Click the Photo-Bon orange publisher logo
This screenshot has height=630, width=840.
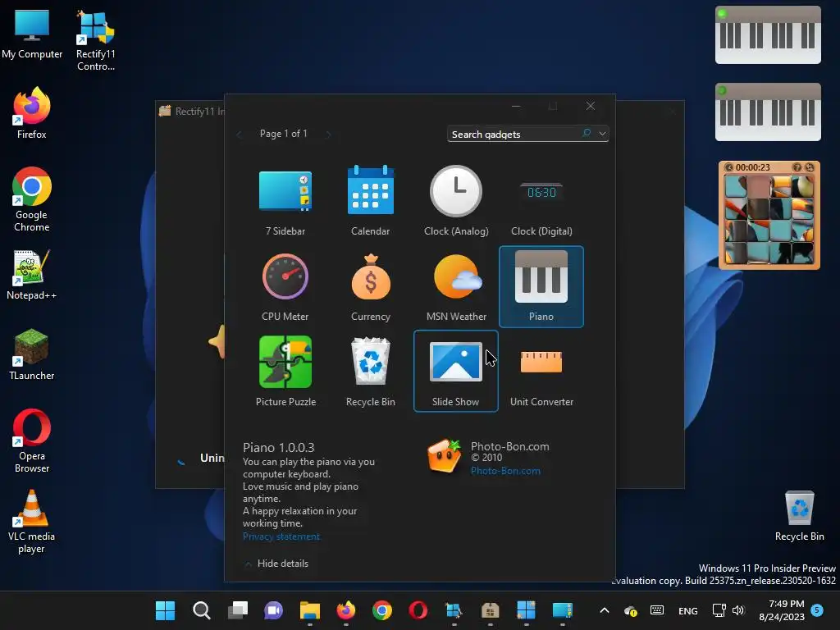444,456
